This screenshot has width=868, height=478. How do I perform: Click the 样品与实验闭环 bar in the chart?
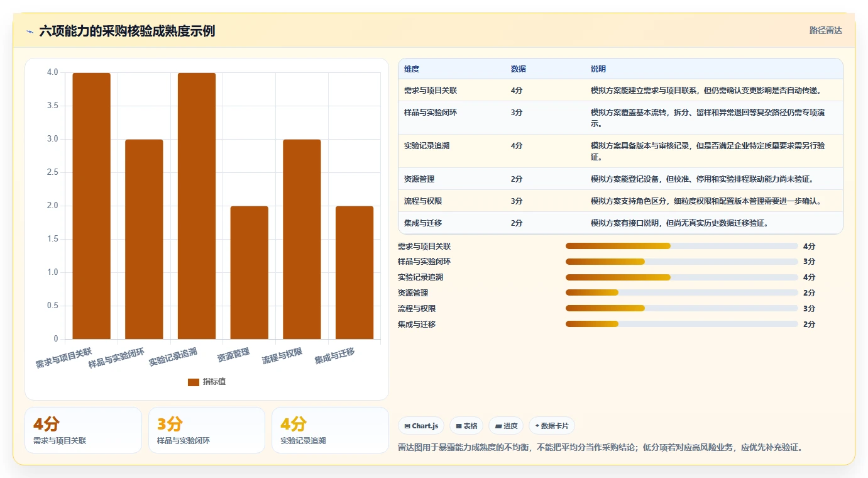pos(144,239)
